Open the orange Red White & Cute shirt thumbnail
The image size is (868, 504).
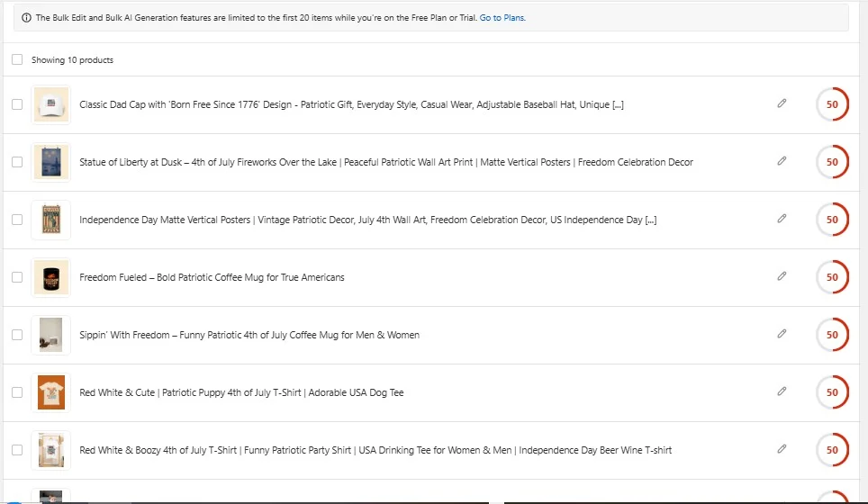(50, 392)
